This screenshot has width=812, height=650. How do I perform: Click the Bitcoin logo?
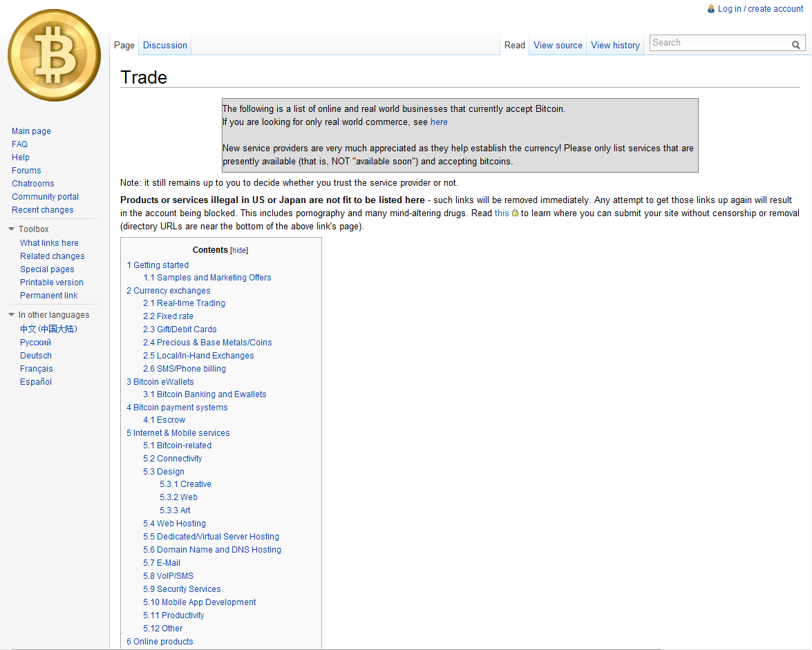coord(55,55)
